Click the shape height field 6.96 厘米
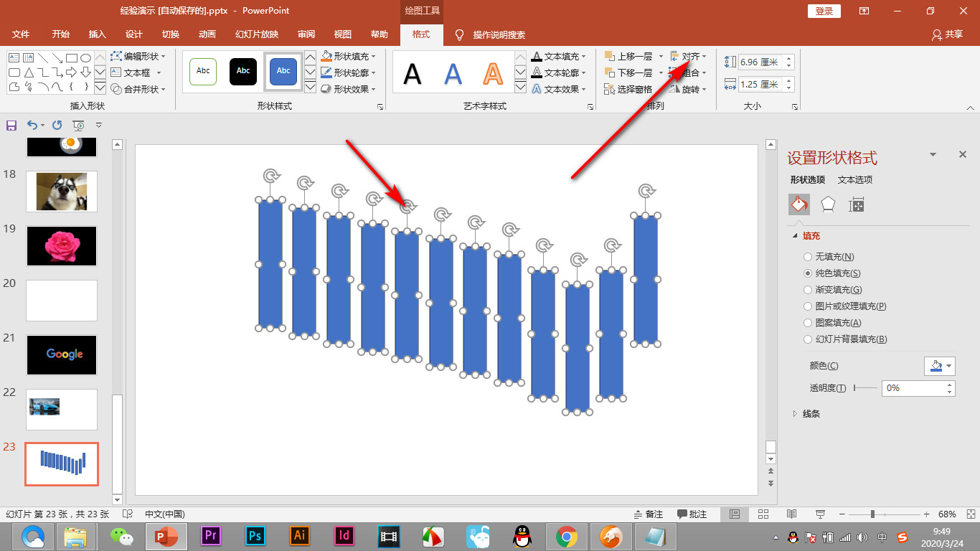Viewport: 980px width, 551px height. tap(760, 62)
